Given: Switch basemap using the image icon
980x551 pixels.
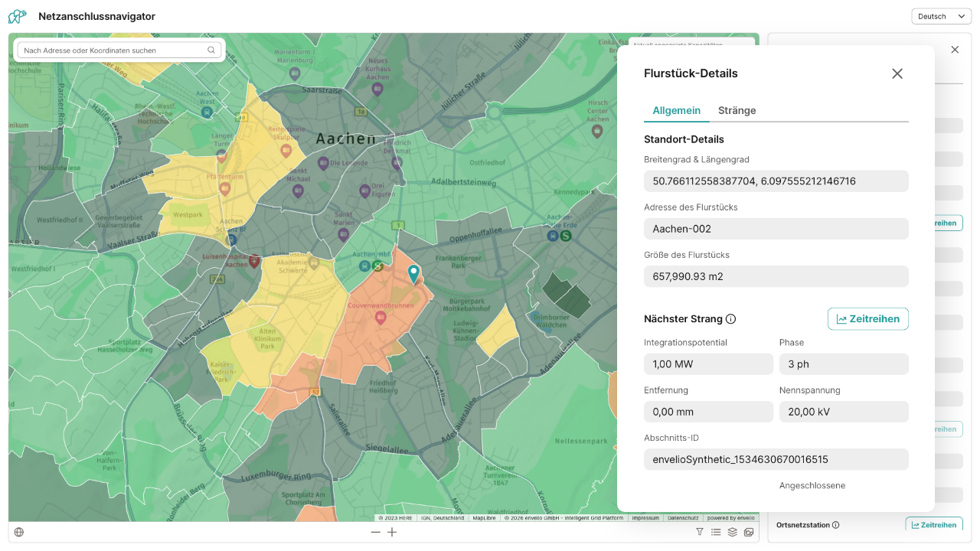Looking at the screenshot, I should 749,532.
